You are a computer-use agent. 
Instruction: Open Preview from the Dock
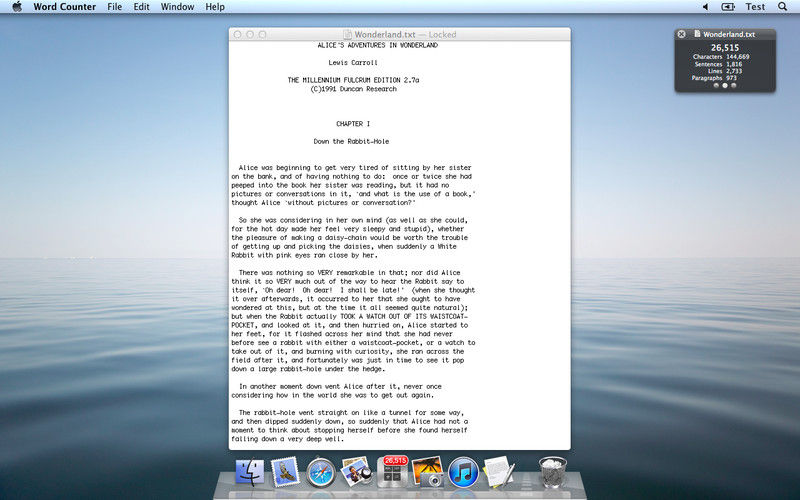356,471
